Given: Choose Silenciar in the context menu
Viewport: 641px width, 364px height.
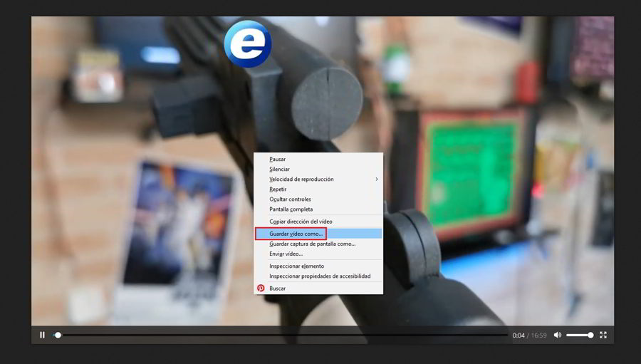Looking at the screenshot, I should click(x=279, y=169).
